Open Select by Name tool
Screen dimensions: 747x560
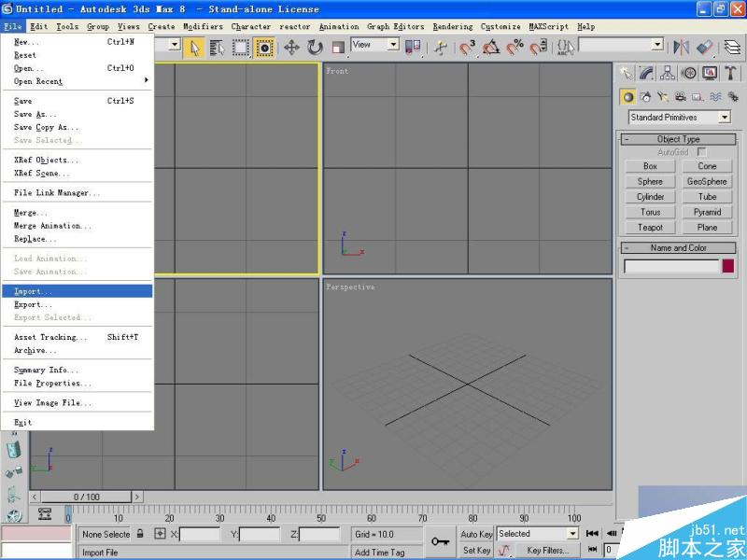tap(218, 48)
